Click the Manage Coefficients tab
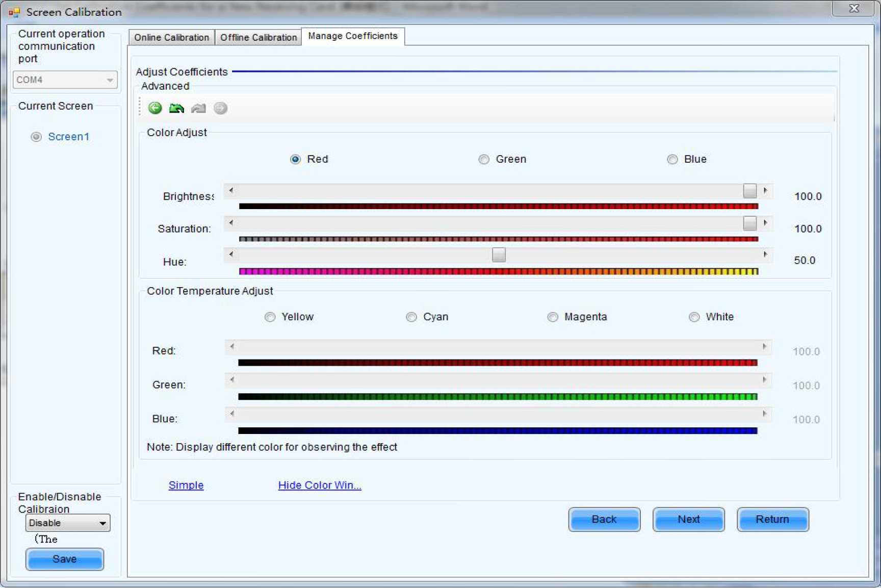 click(353, 36)
